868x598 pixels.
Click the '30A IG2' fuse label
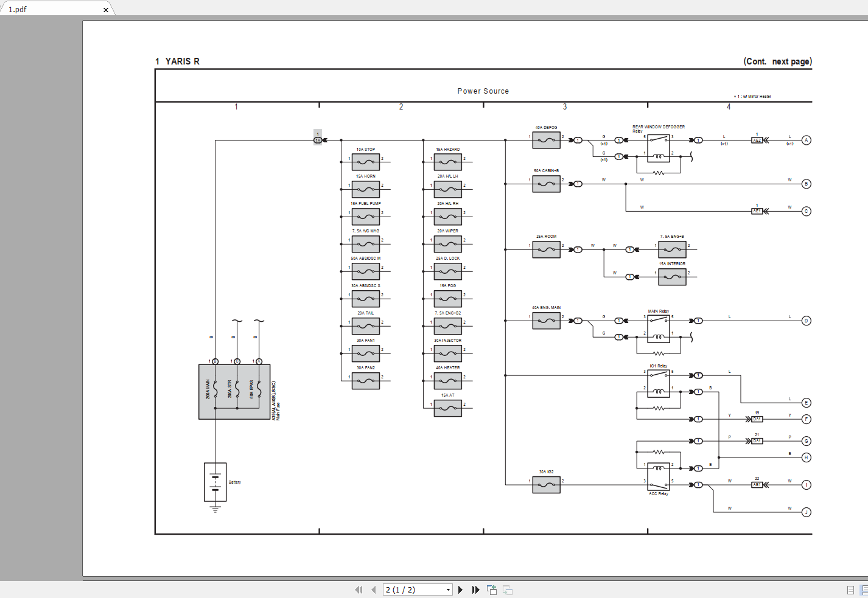point(547,471)
